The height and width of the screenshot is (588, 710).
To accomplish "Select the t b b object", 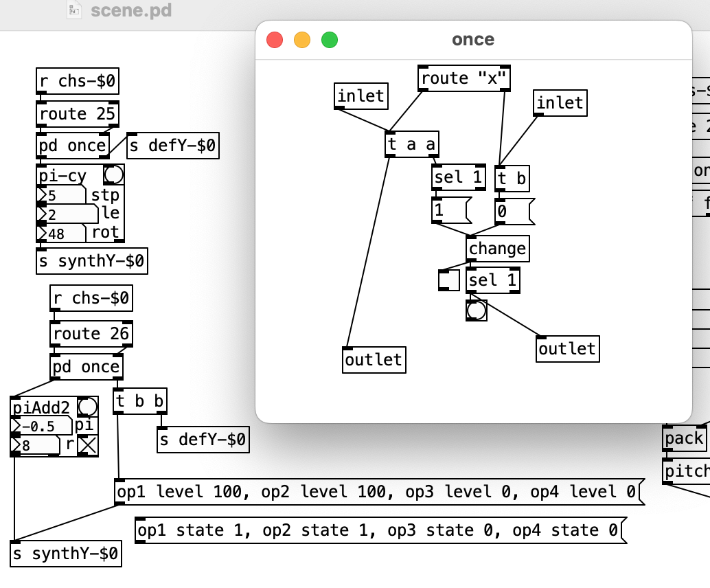I will (140, 401).
